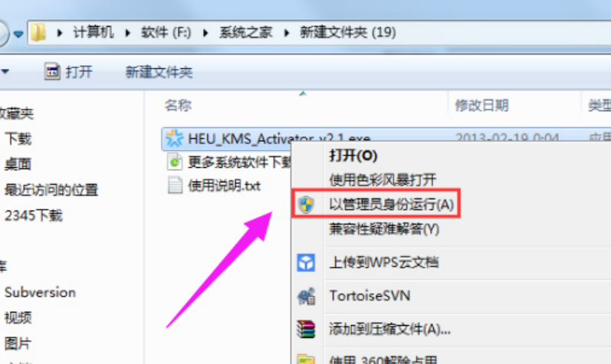The width and height of the screenshot is (611, 364).
Task: Click the WinRAR books archive icon
Action: (306, 329)
